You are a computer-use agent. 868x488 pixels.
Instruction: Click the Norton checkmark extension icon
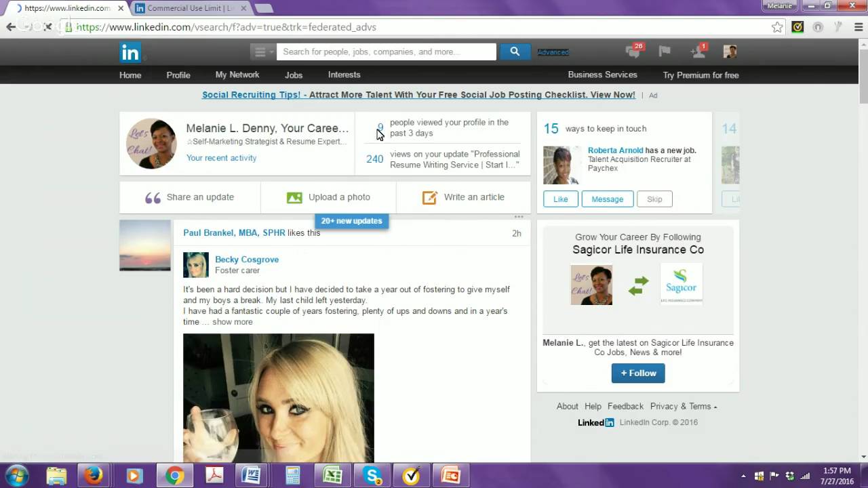[x=797, y=27]
